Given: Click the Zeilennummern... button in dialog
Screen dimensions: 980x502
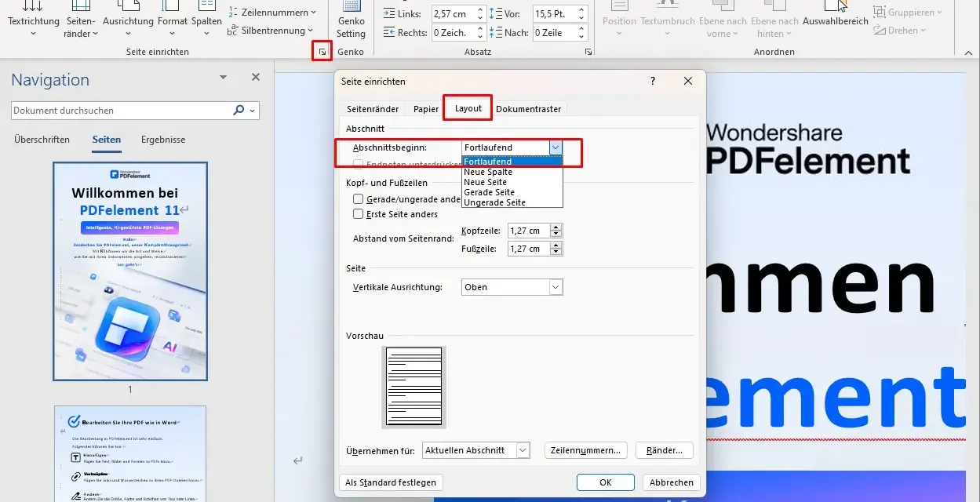Looking at the screenshot, I should 586,450.
